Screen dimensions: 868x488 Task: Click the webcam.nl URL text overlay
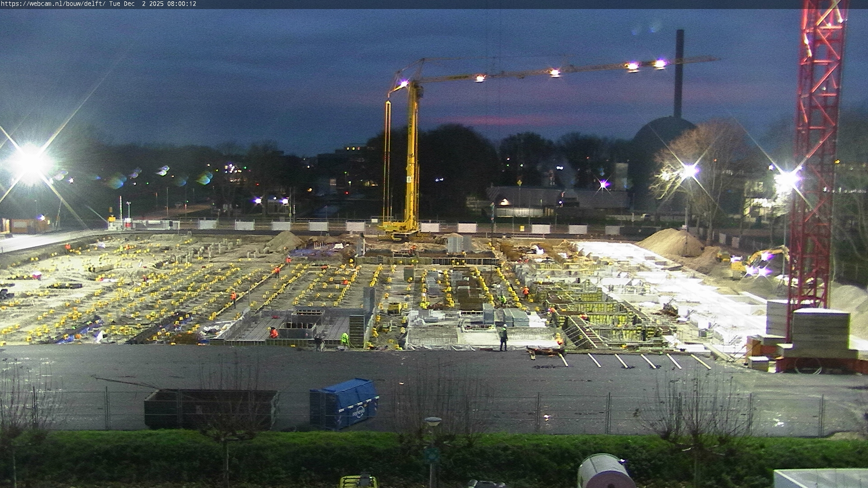tap(53, 4)
